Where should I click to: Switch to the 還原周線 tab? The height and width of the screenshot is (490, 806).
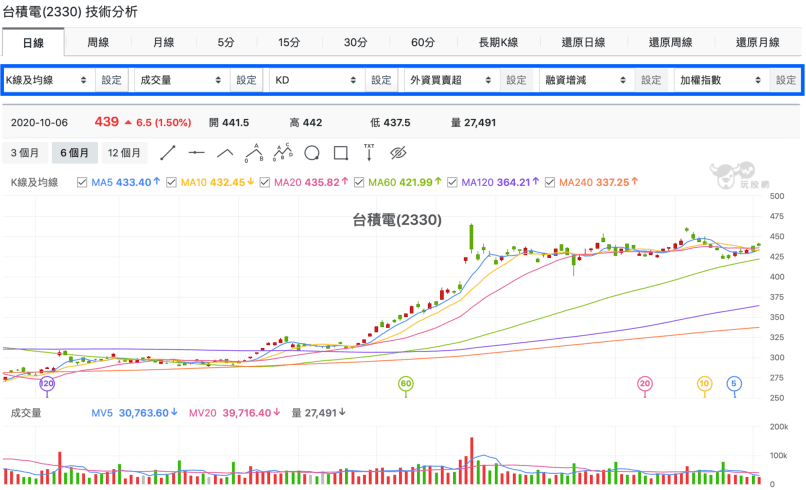click(670, 42)
